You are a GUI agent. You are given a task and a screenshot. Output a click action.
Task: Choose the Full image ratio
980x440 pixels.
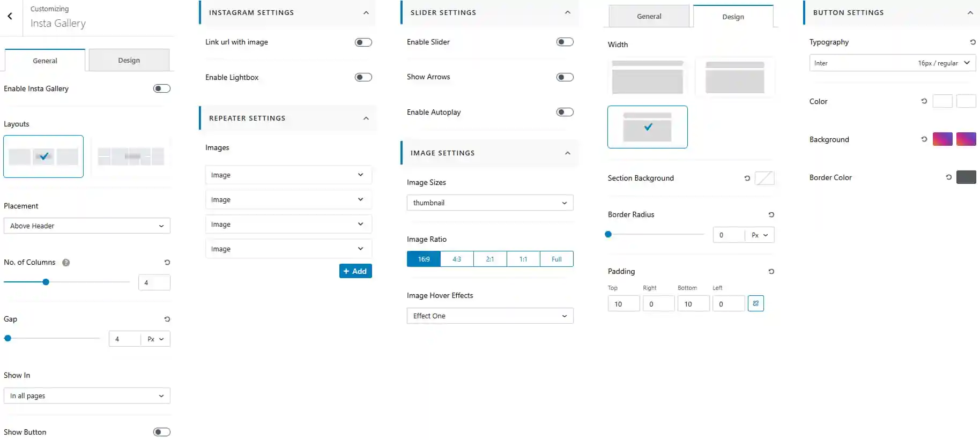[556, 259]
